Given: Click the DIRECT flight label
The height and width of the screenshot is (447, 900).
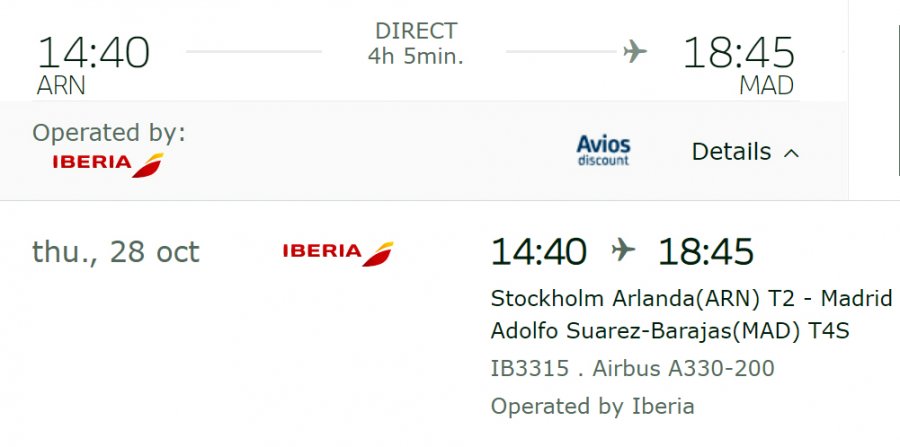Looking at the screenshot, I should pos(415,31).
